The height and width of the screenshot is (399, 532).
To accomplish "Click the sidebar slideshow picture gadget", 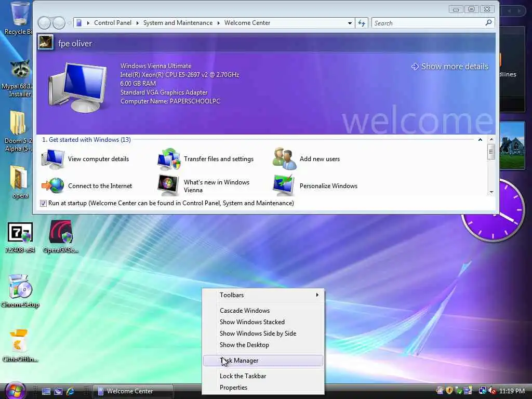I will (512, 145).
